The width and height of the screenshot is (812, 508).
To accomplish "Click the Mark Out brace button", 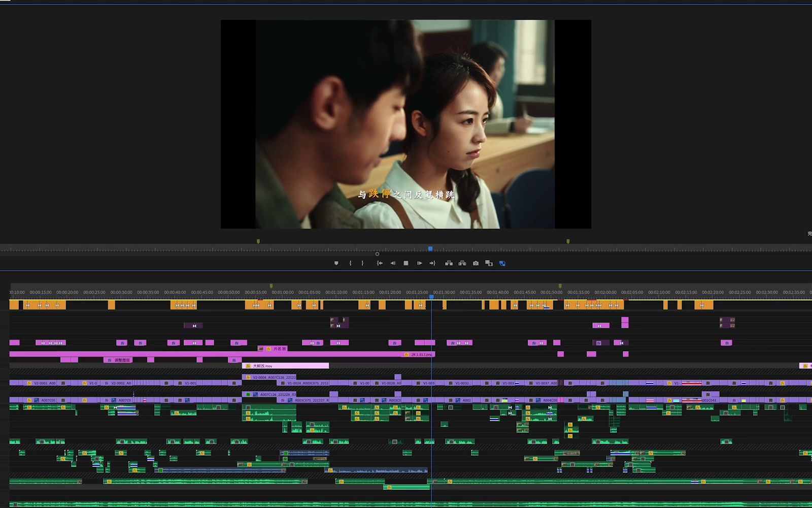I will tap(362, 263).
